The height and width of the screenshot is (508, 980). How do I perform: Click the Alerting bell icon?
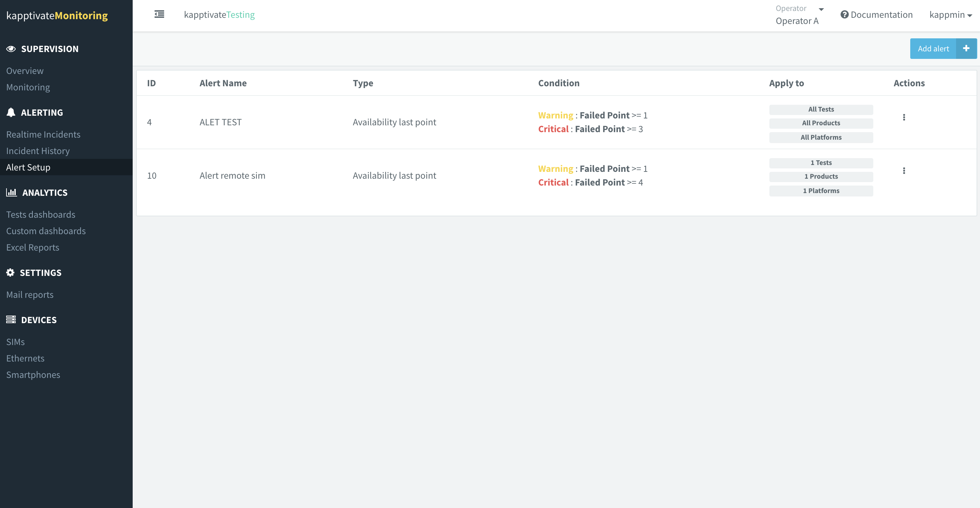[11, 112]
